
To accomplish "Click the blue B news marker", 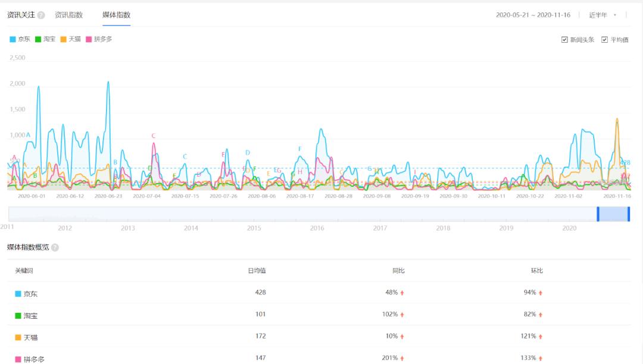I will point(116,162).
